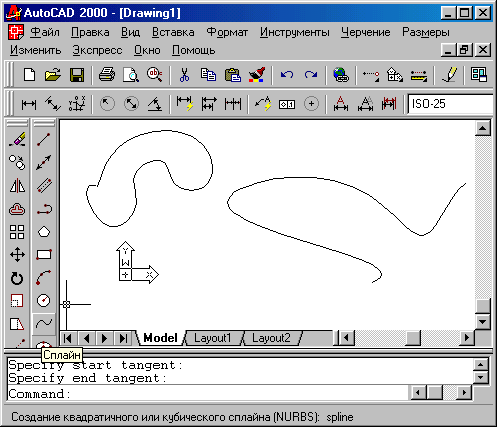Select the Spline tool in draw toolbar
This screenshot has height=427, width=497.
pyautogui.click(x=44, y=323)
